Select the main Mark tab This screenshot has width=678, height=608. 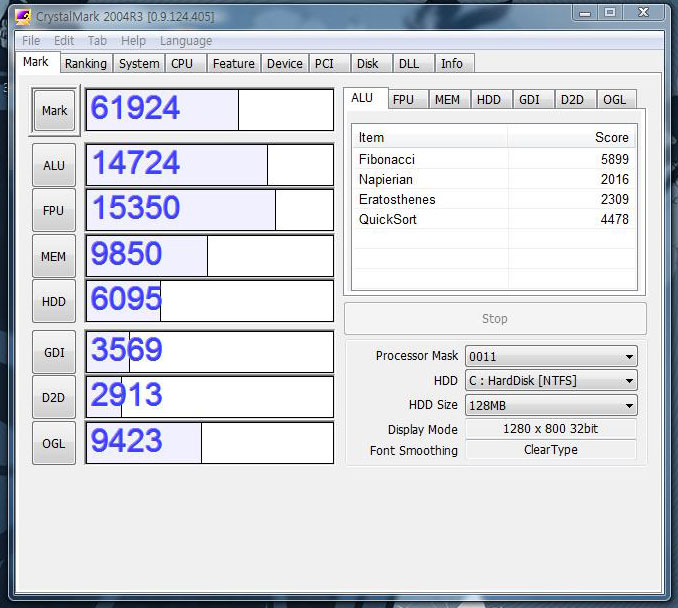pos(36,62)
